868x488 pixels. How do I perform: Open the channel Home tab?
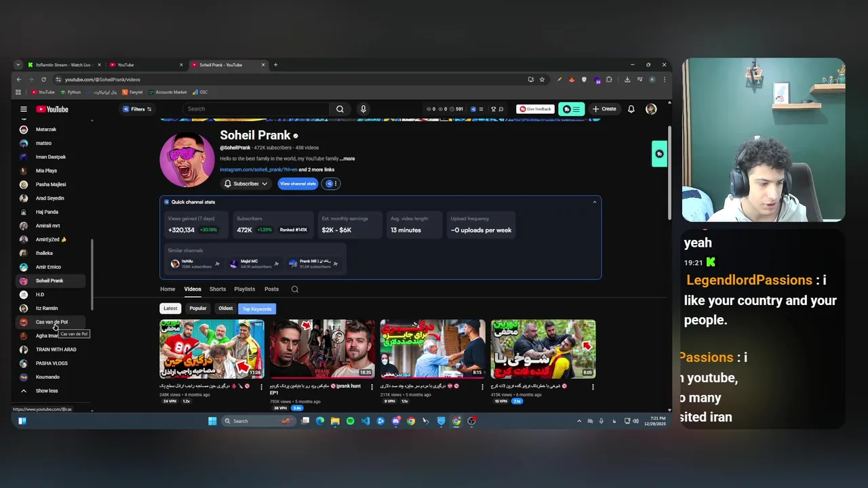[x=167, y=289]
